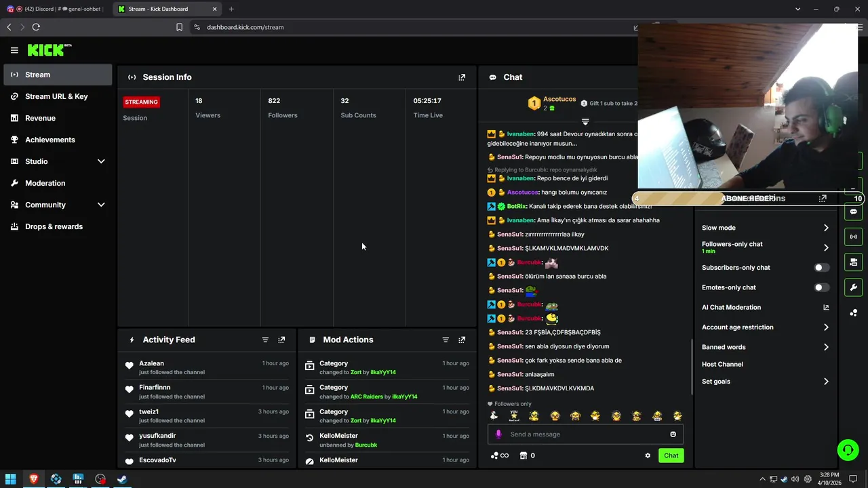
Task: Open the Activity Feed filter options
Action: (x=265, y=340)
